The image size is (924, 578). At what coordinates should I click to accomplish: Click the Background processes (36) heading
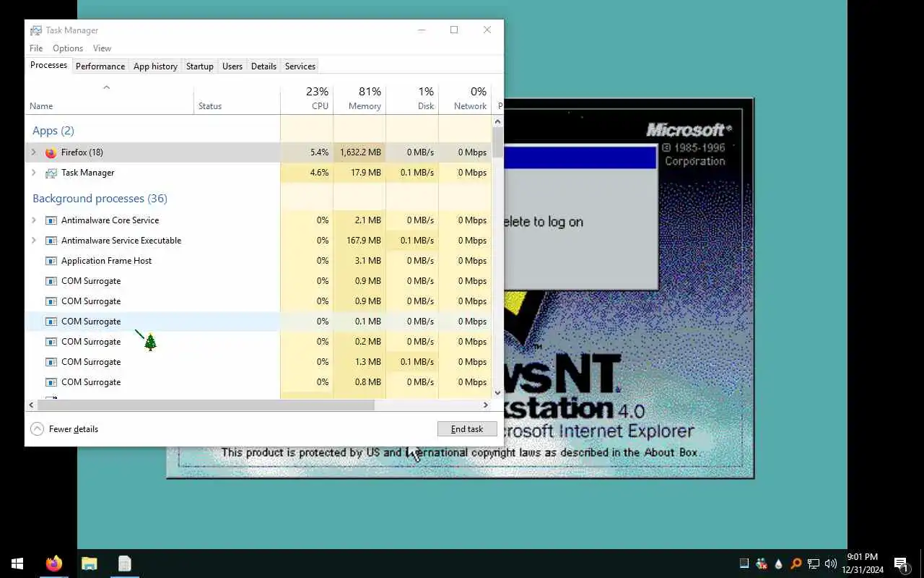100,199
